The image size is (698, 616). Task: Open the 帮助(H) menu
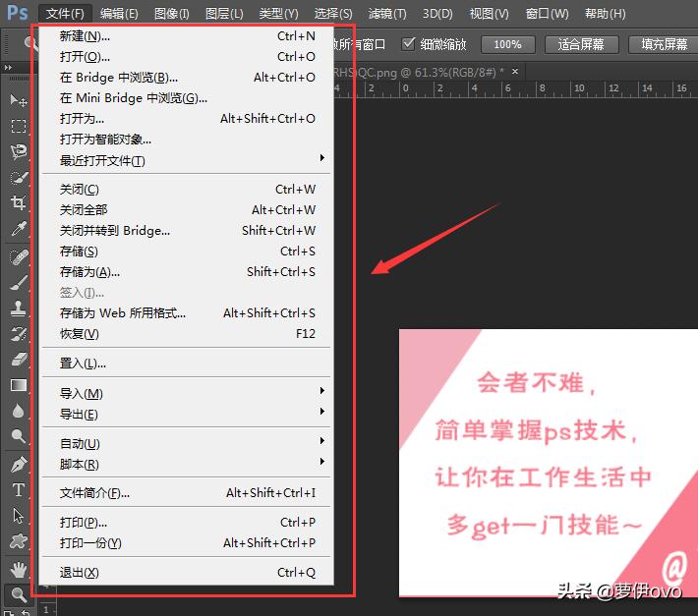click(x=606, y=14)
